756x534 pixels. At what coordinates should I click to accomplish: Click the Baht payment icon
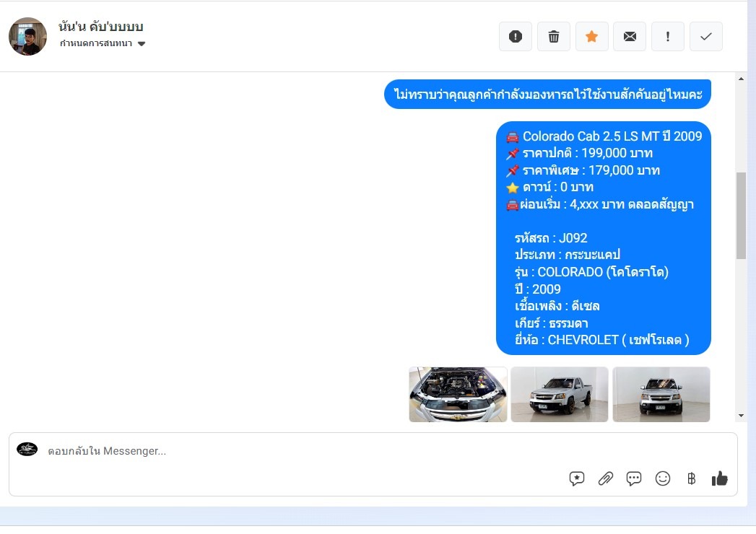[x=692, y=478]
